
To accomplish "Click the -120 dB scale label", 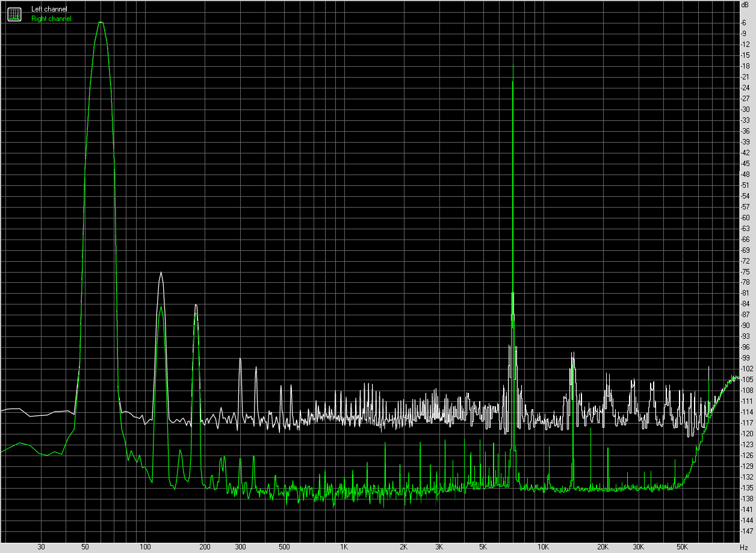I will pyautogui.click(x=747, y=434).
